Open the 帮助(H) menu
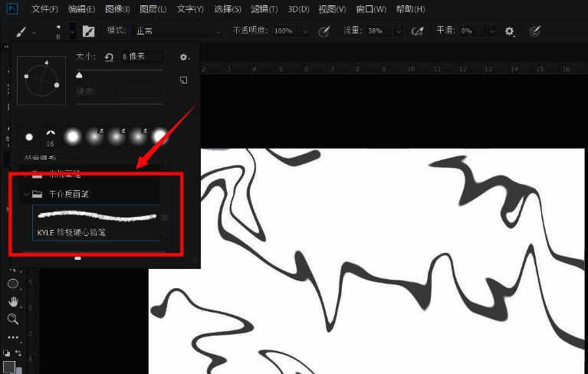 (x=411, y=9)
